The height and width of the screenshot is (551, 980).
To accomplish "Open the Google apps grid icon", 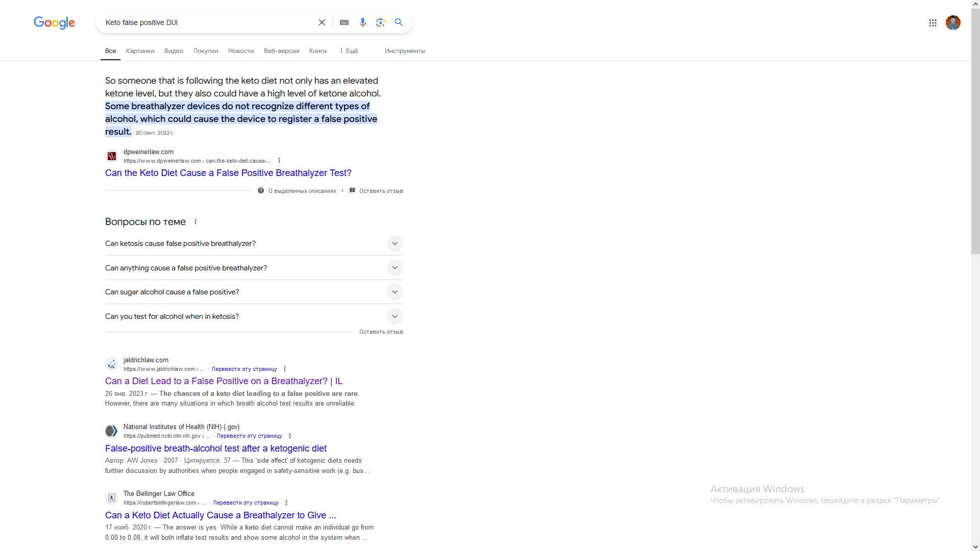I will pos(933,22).
